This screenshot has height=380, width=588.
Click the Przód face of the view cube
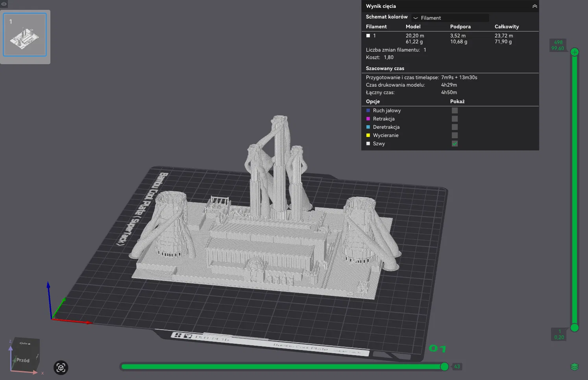(x=23, y=360)
